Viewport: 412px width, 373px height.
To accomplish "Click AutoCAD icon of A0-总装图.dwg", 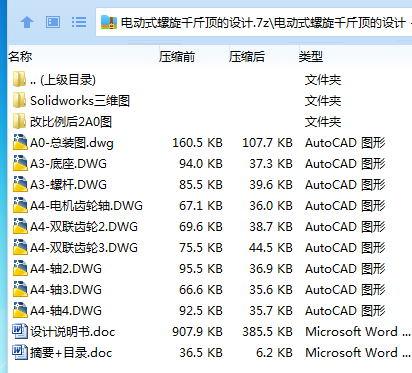I will pos(20,142).
